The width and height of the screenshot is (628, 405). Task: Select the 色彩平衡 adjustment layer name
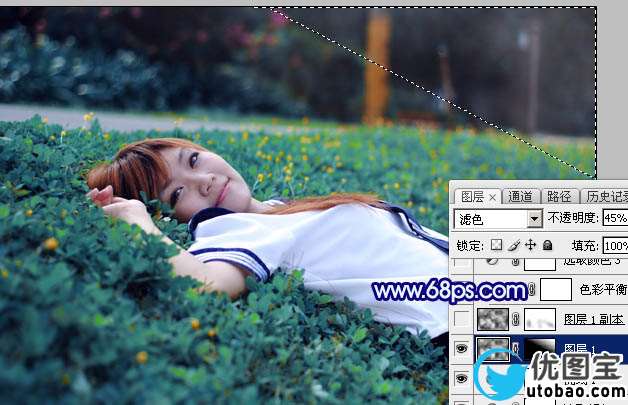604,289
